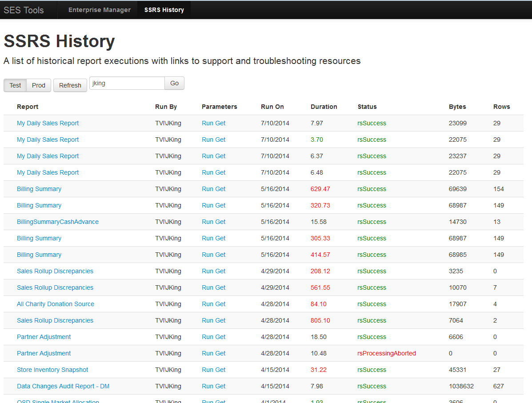
Task: Click the Run By column header
Action: coord(166,107)
